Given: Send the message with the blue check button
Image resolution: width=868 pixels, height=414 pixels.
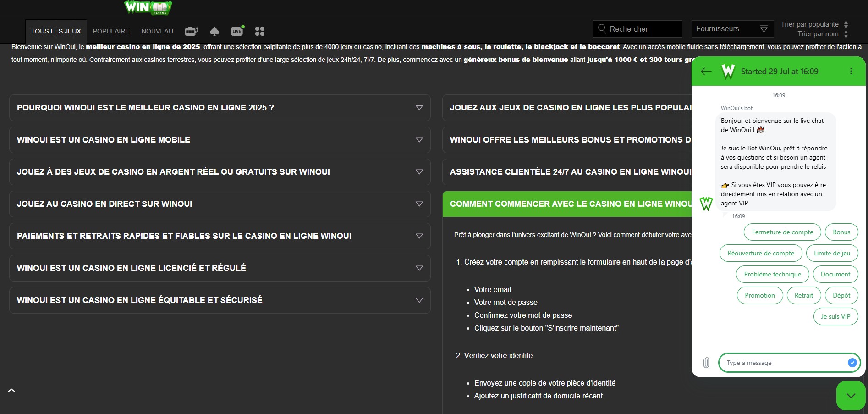Looking at the screenshot, I should [852, 363].
